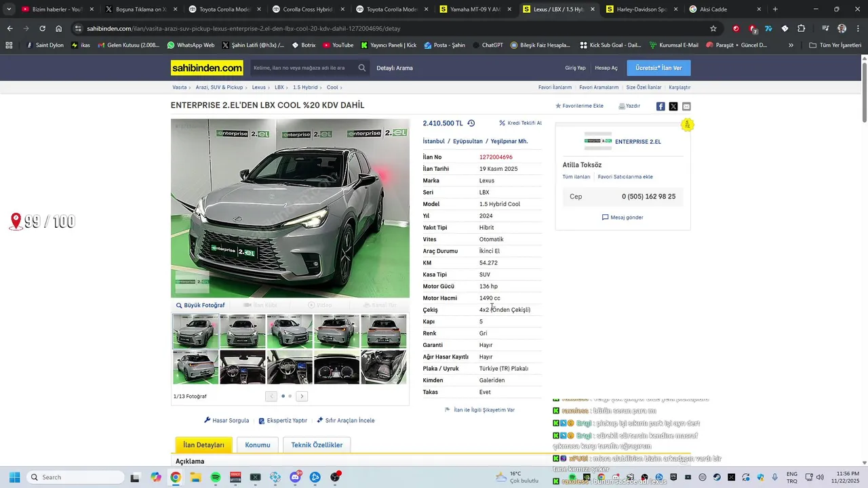Click Arazi, SUV & Pickup breadcrumb
The width and height of the screenshot is (868, 488).
219,87
